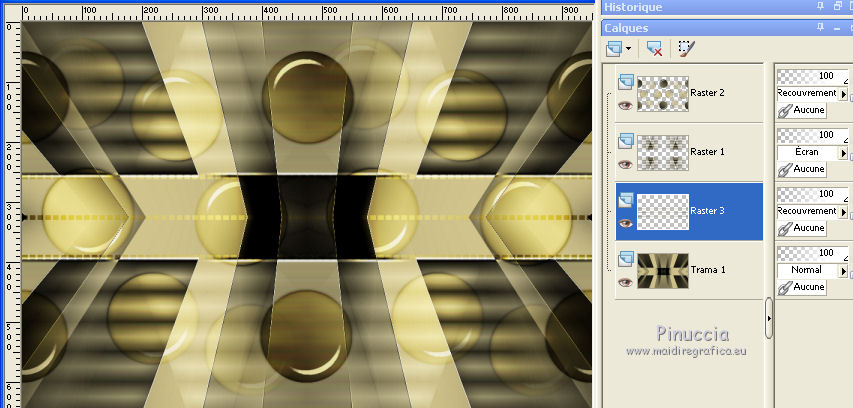Adjust Trama 1 opacity slider
The height and width of the screenshot is (408, 853).
[x=812, y=253]
